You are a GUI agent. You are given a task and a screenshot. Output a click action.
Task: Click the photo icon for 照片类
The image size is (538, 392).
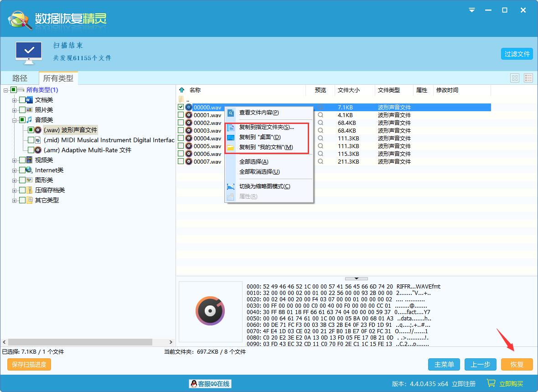coord(30,110)
